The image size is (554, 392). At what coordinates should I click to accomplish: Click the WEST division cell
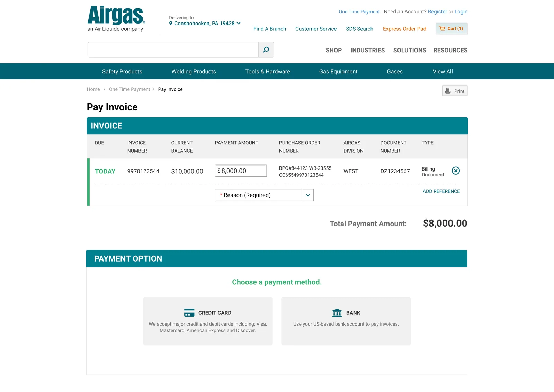(351, 171)
